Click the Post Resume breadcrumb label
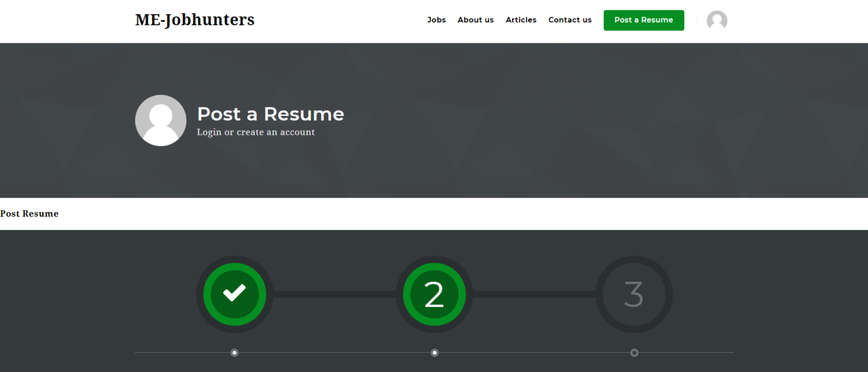Image resolution: width=868 pixels, height=372 pixels. pyautogui.click(x=29, y=214)
